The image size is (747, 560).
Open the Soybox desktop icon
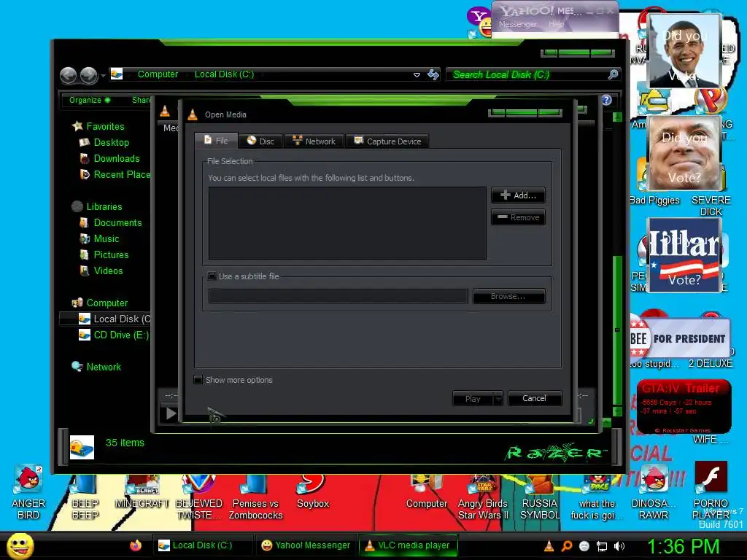312,492
